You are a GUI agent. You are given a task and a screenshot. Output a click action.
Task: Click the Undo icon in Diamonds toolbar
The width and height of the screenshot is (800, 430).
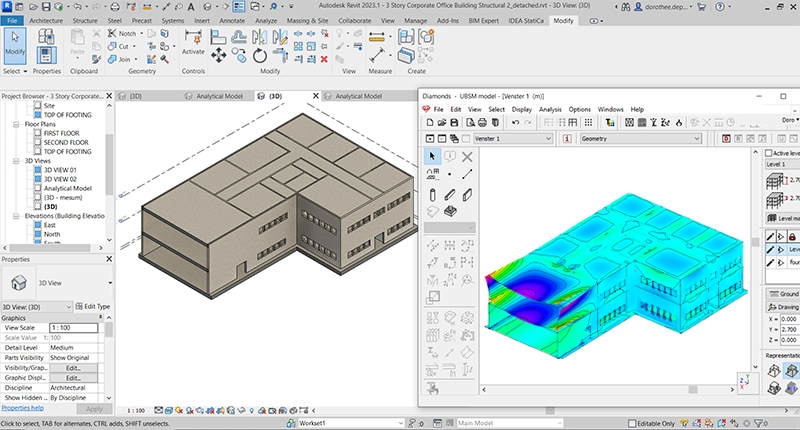[516, 122]
